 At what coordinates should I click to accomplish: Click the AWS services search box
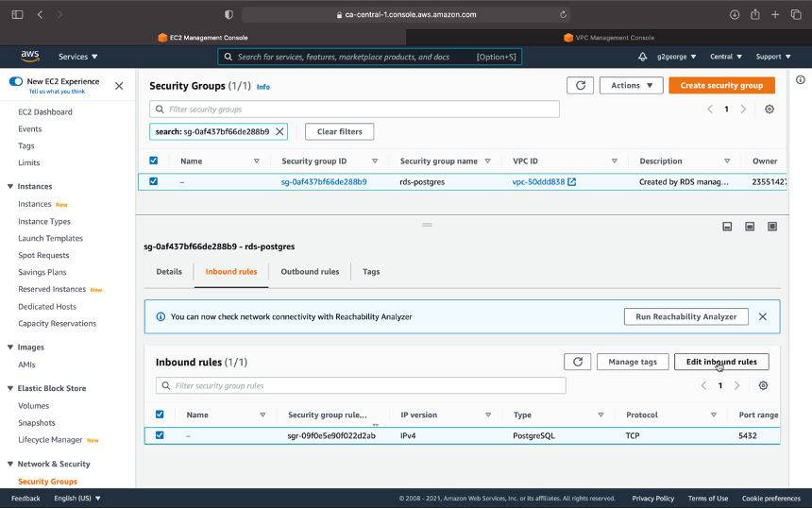point(370,57)
